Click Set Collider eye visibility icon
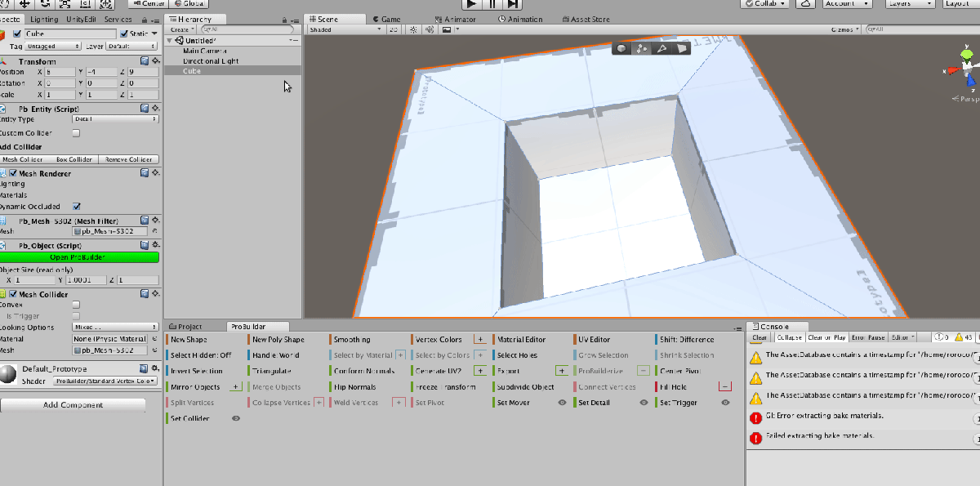The height and width of the screenshot is (486, 980). click(x=236, y=418)
